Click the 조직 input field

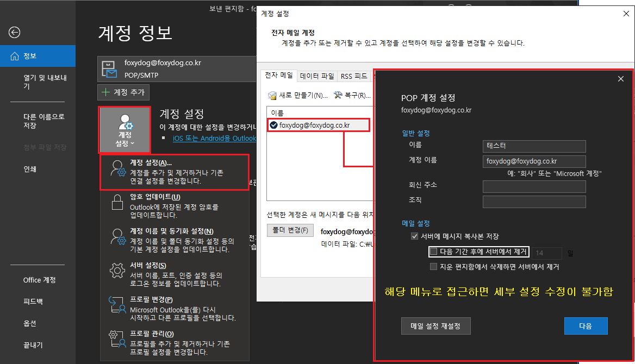[534, 202]
